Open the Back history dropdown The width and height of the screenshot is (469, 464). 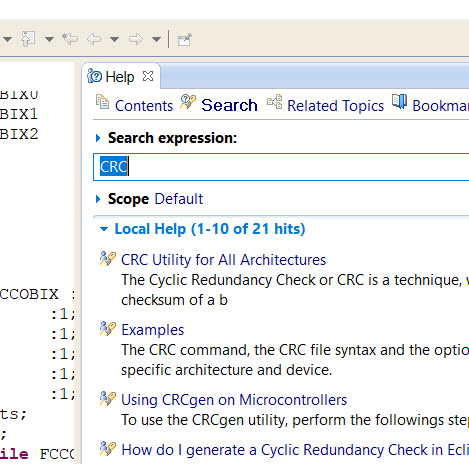(114, 39)
